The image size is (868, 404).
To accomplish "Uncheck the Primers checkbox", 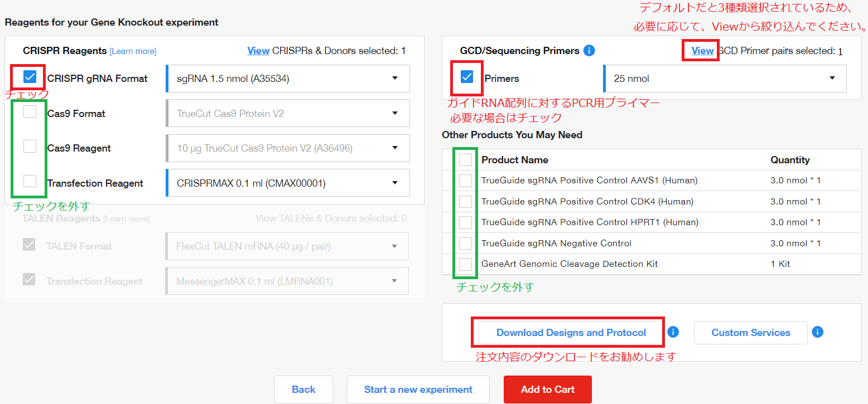I will [467, 77].
